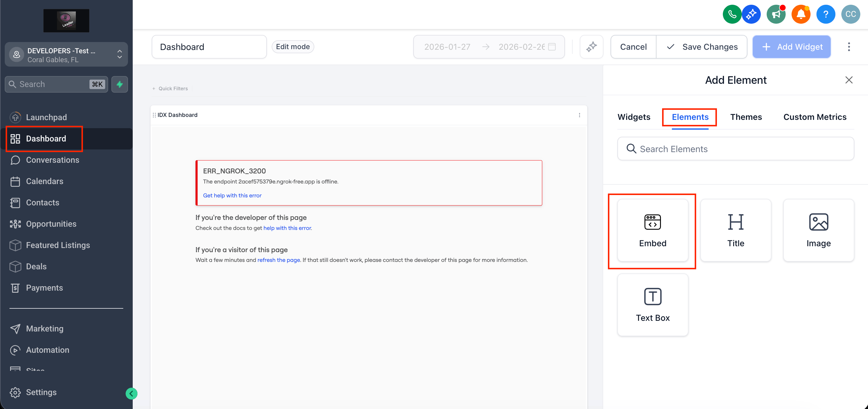This screenshot has width=868, height=409.
Task: Switch to the Themes tab
Action: [x=746, y=117]
